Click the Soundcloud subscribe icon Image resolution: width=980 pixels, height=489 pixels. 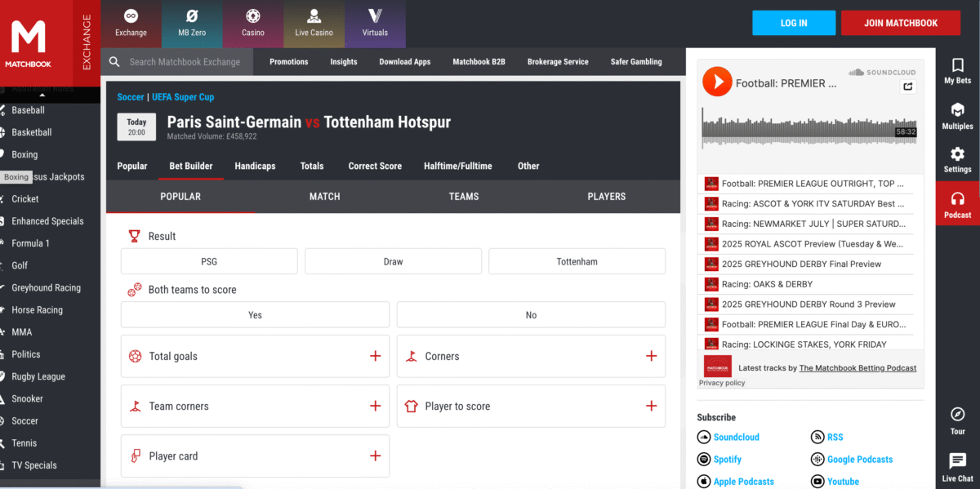(x=704, y=438)
